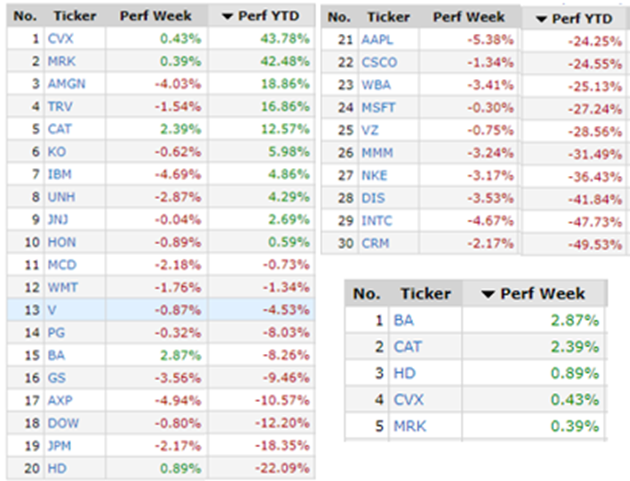Select the -47.73% Perf YTD value for INTC
Viewport: 630px width, 481px height.
[595, 222]
